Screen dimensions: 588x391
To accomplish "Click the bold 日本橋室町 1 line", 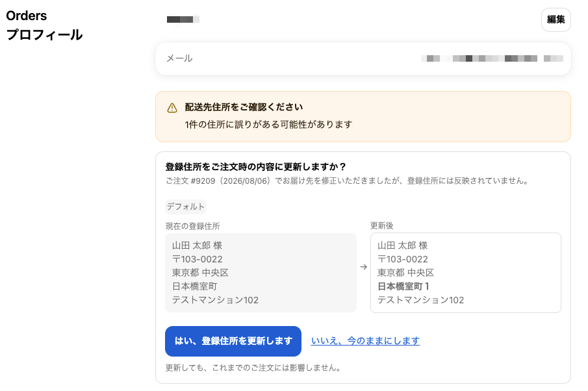I will (x=403, y=286).
